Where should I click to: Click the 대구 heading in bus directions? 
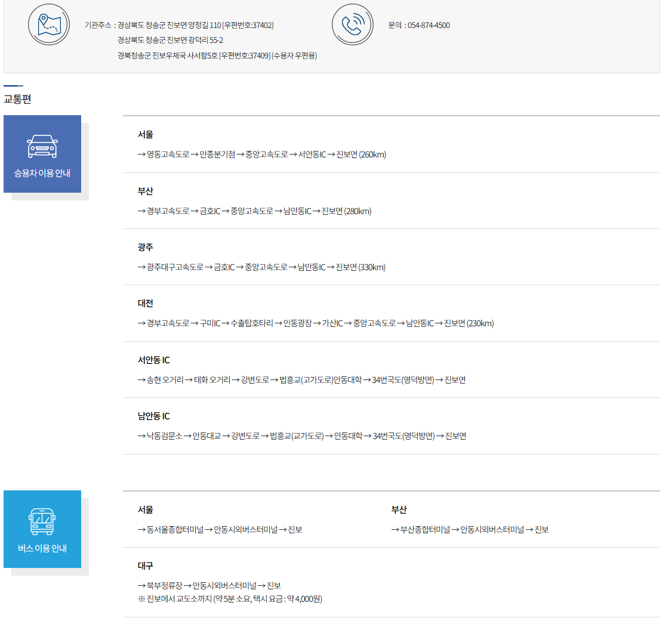(145, 566)
